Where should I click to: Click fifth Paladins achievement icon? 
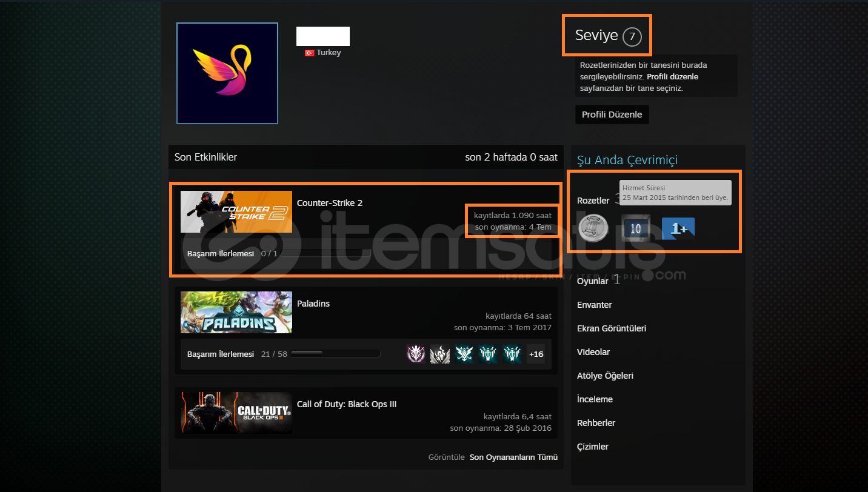[512, 354]
